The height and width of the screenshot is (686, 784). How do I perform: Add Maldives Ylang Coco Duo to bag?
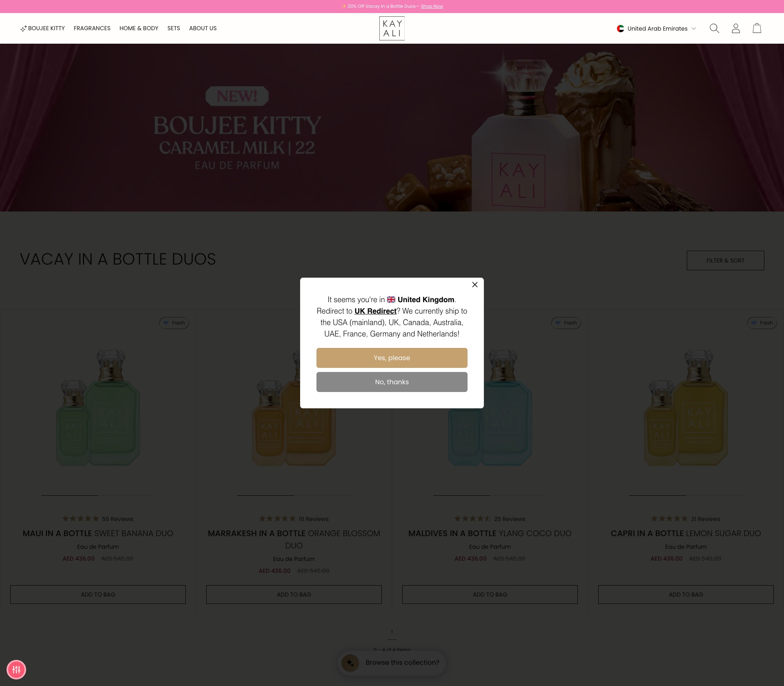(490, 595)
